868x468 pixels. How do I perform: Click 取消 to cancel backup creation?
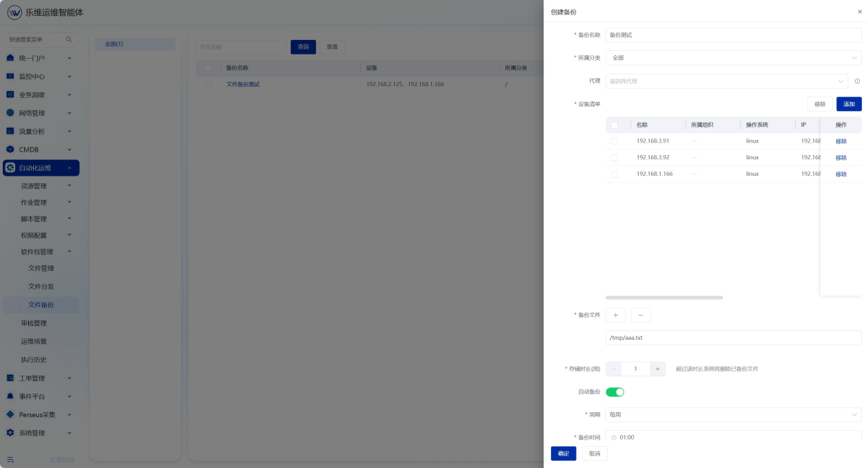tap(595, 454)
